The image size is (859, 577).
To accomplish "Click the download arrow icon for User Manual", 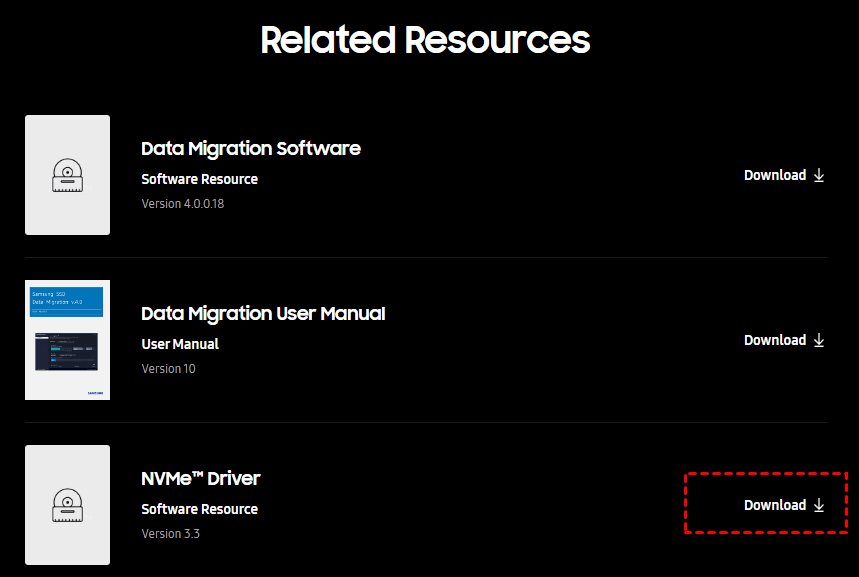I will pyautogui.click(x=819, y=340).
